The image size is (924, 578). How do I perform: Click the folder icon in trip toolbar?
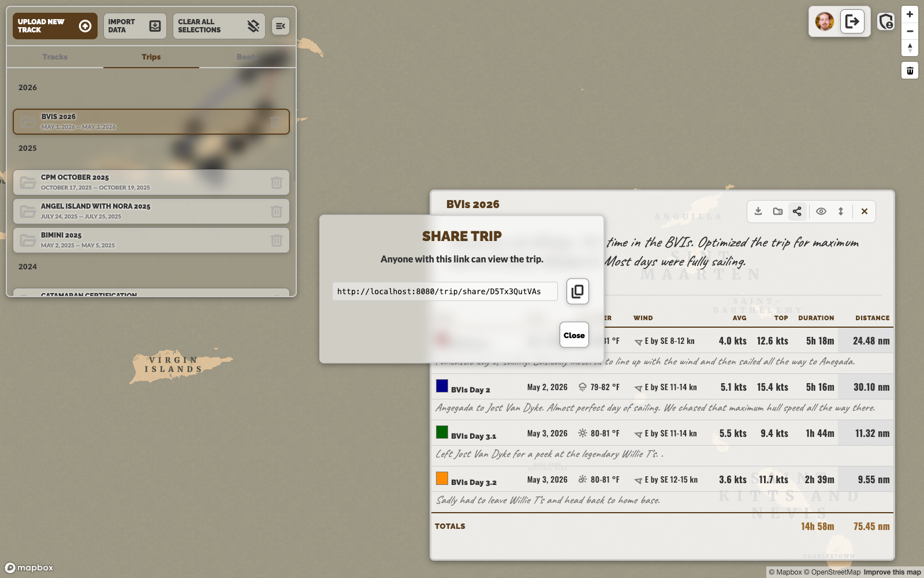tap(778, 212)
